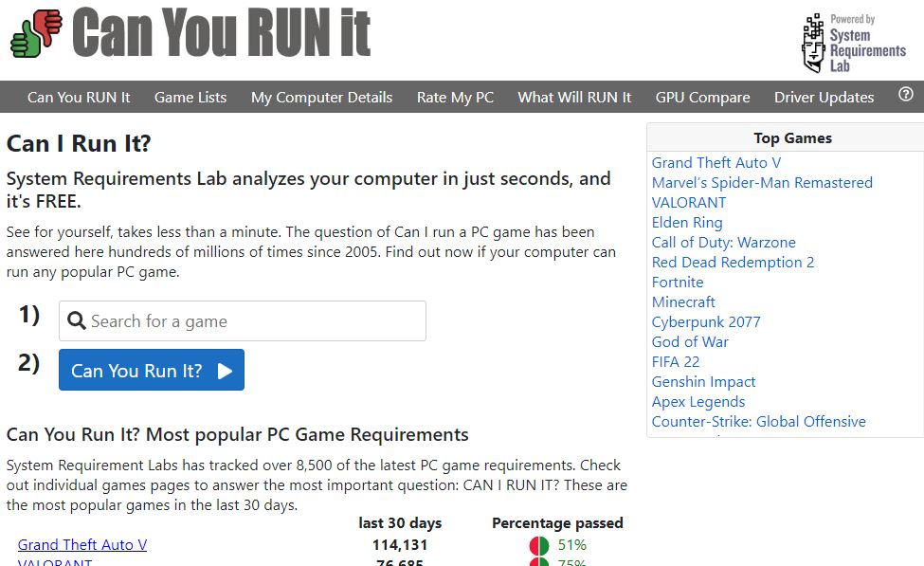Go to Driver Updates
The height and width of the screenshot is (566, 924).
click(824, 98)
